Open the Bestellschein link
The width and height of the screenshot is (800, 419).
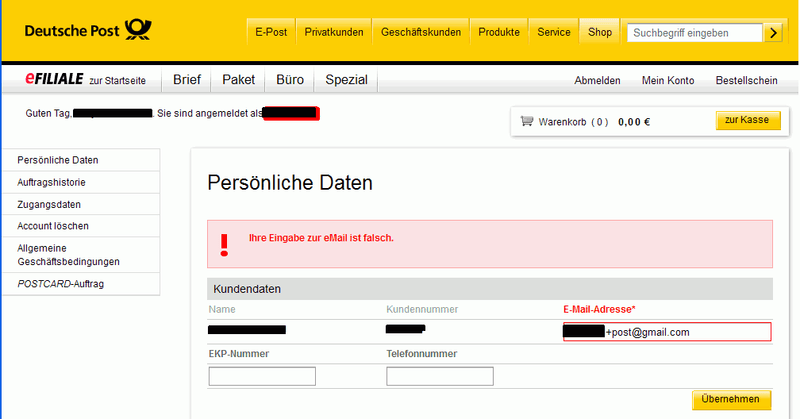pyautogui.click(x=746, y=81)
